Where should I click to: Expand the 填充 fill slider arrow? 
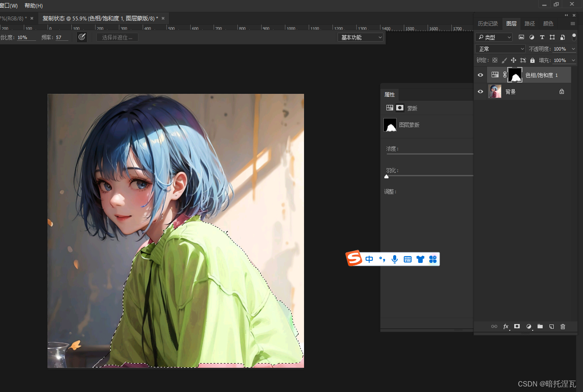[573, 60]
